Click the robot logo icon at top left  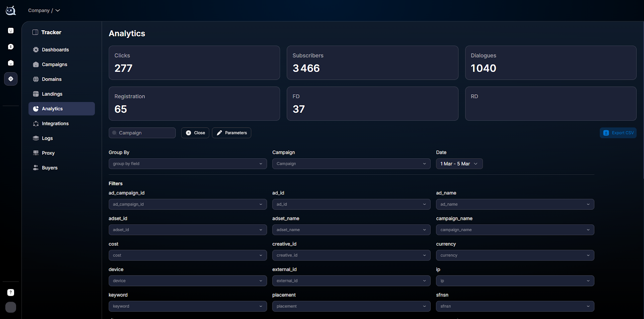(11, 10)
